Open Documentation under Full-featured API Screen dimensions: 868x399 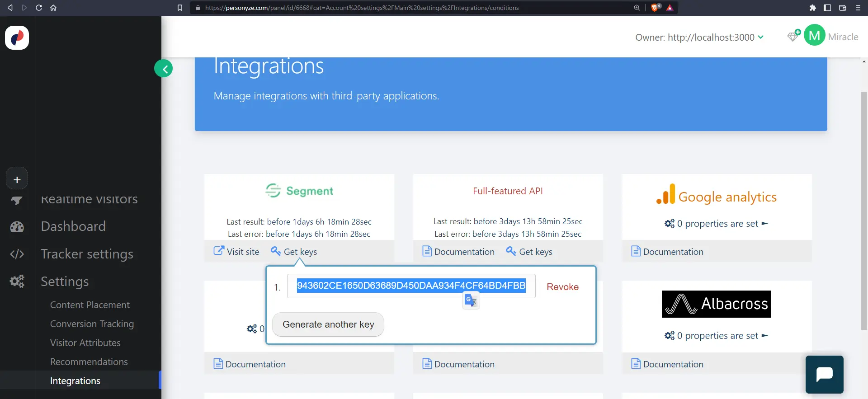click(458, 251)
